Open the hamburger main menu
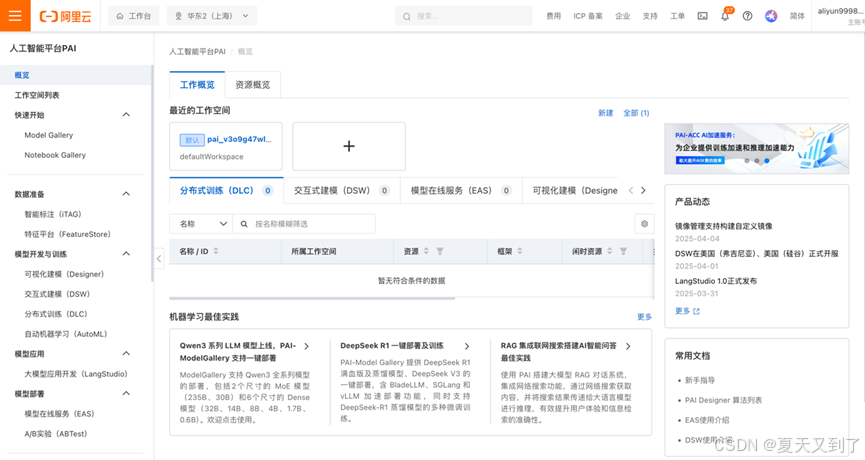This screenshot has width=865, height=460. coord(15,15)
